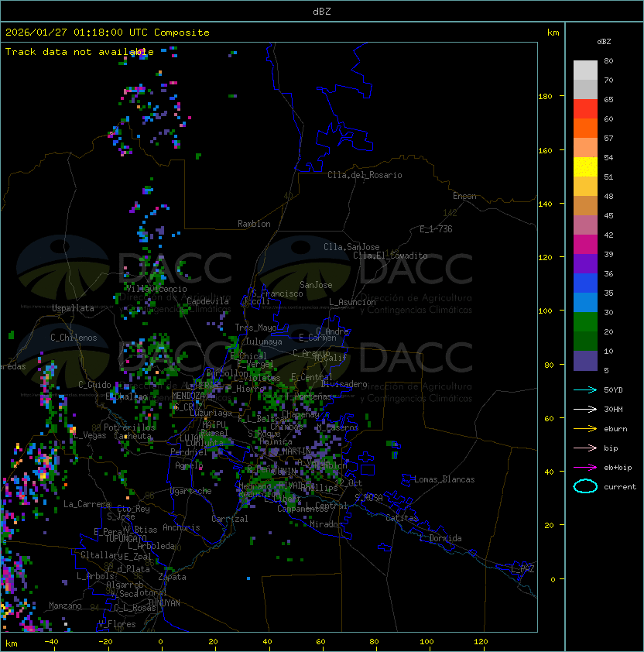Click the Uspallata label on the map

73,308
